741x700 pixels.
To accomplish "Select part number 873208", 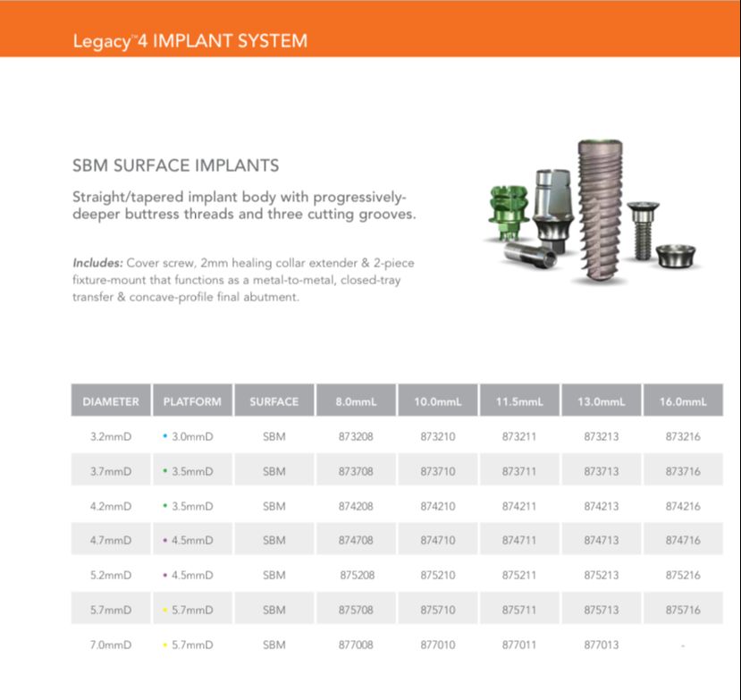I will 356,436.
